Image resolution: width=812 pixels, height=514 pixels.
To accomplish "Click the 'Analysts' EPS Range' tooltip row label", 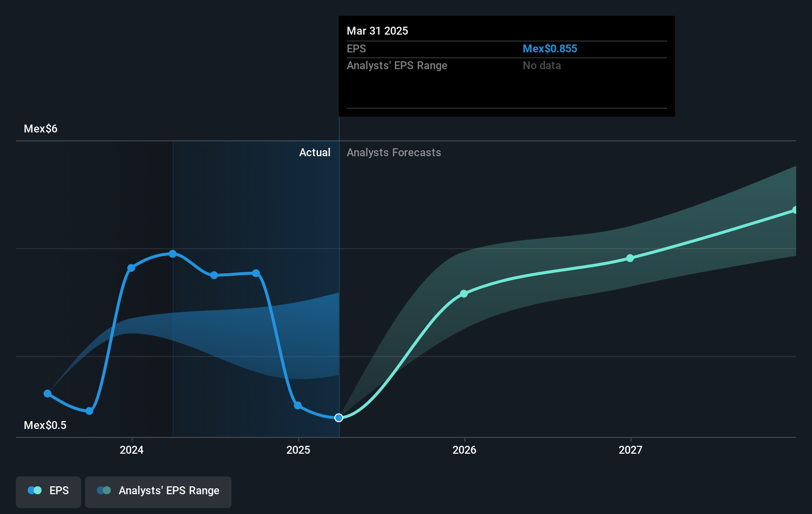I will [397, 65].
